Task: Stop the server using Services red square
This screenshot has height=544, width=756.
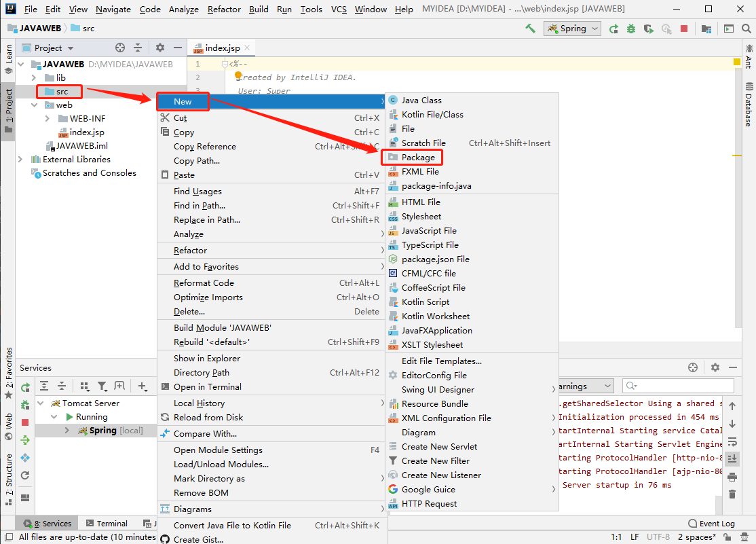Action: tap(25, 422)
